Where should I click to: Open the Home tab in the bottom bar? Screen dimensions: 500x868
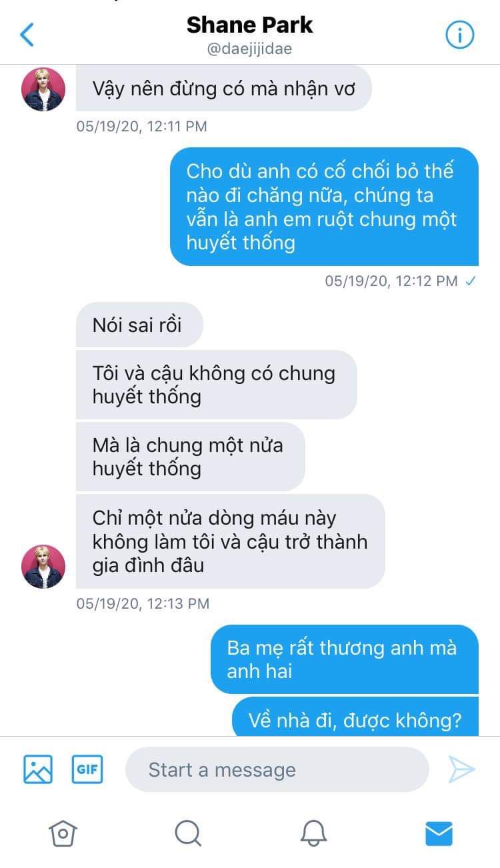click(x=63, y=833)
